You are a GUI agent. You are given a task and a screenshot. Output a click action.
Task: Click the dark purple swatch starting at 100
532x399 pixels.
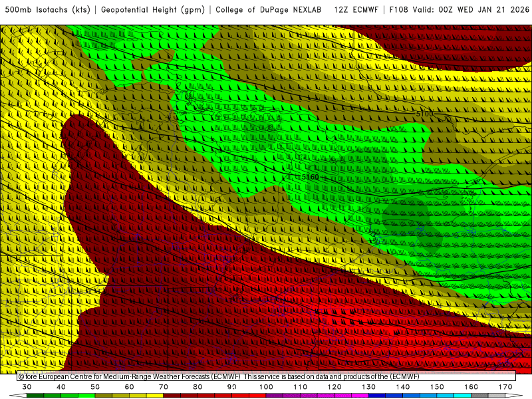tap(275, 396)
